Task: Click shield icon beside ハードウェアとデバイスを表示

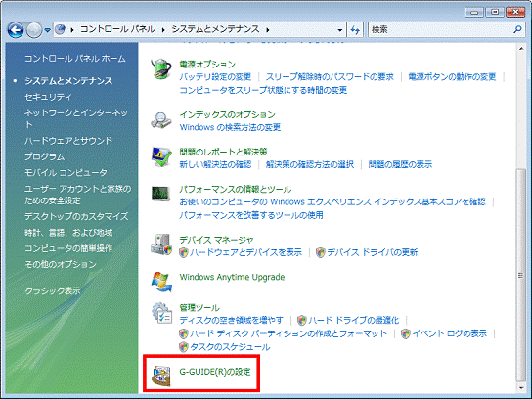Action: [x=184, y=252]
